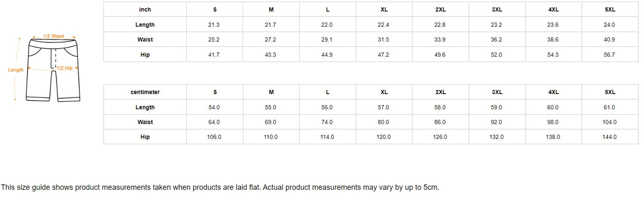Select the Hip row label in the centimeter table
644x198 pixels.
point(145,137)
